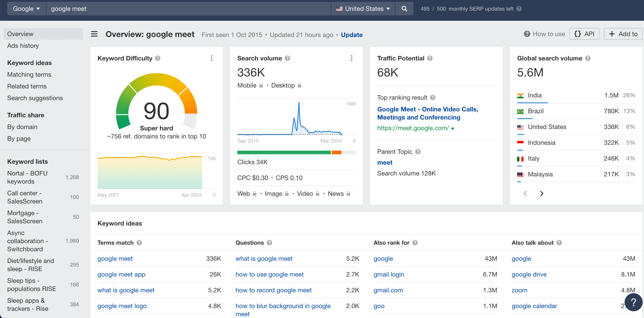This screenshot has width=644, height=318.
Task: Click the Mobile lock icon
Action: point(261,85)
